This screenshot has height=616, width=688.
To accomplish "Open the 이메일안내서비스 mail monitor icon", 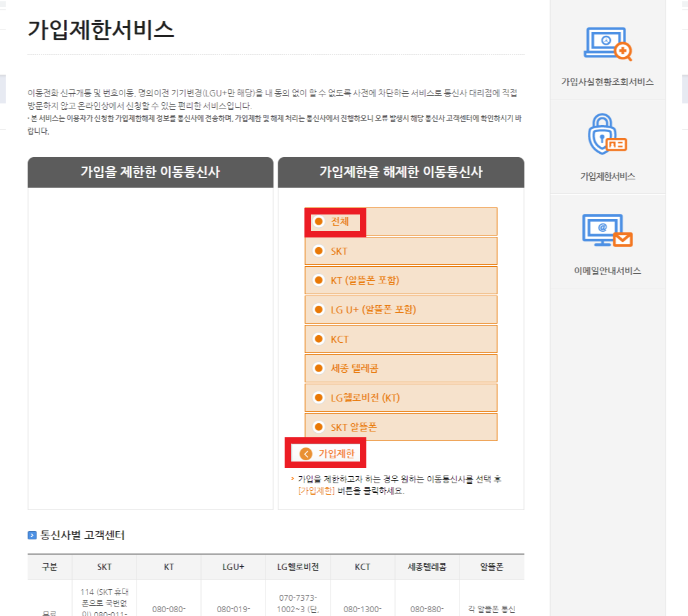I will pyautogui.click(x=608, y=230).
